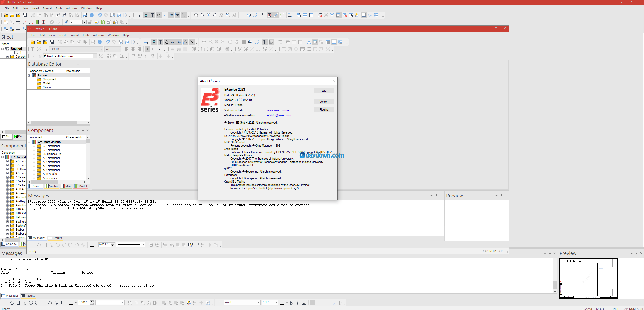Image resolution: width=644 pixels, height=310 pixels.
Task: Click blue Help question icon in E³.dbe toolbar
Action: pos(100,42)
